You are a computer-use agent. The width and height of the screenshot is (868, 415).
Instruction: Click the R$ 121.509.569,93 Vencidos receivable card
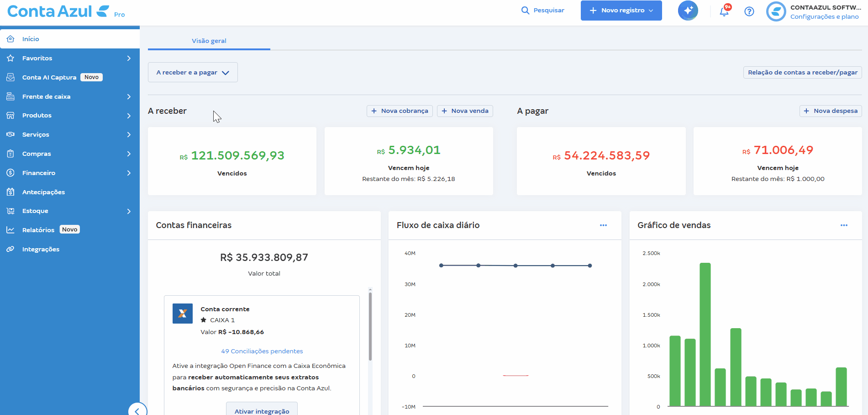tap(232, 161)
